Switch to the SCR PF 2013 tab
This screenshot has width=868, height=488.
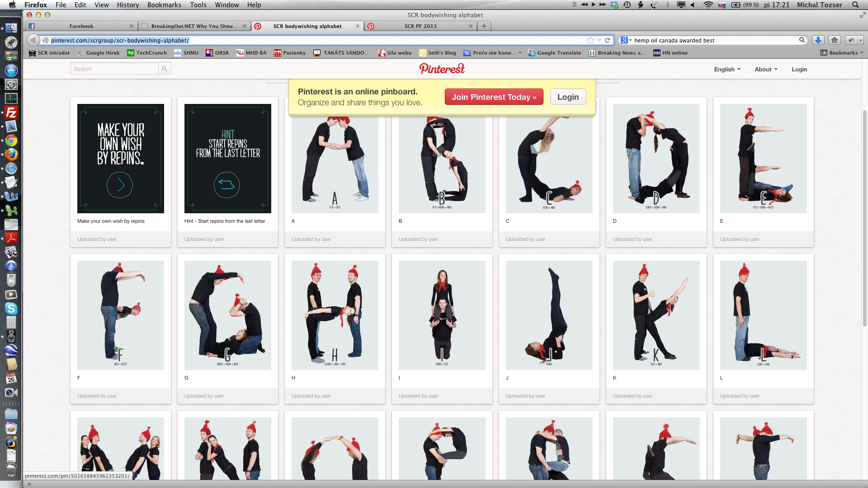click(420, 26)
